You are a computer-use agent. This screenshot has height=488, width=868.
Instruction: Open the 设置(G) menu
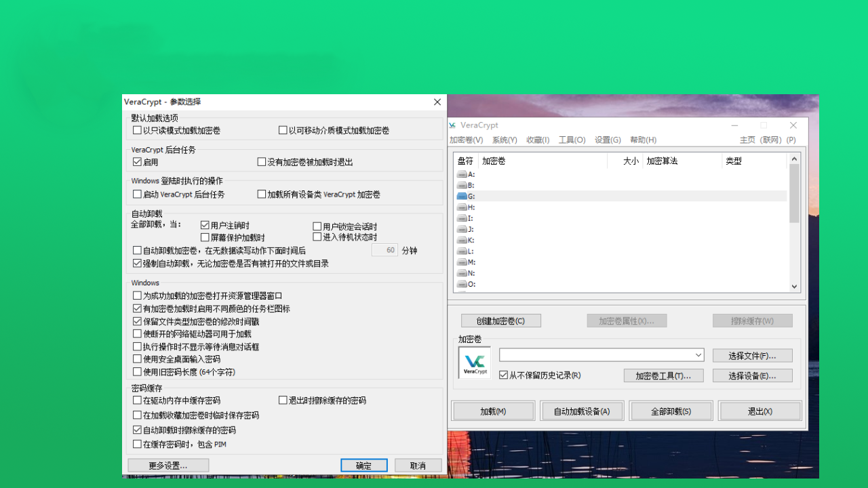click(608, 140)
